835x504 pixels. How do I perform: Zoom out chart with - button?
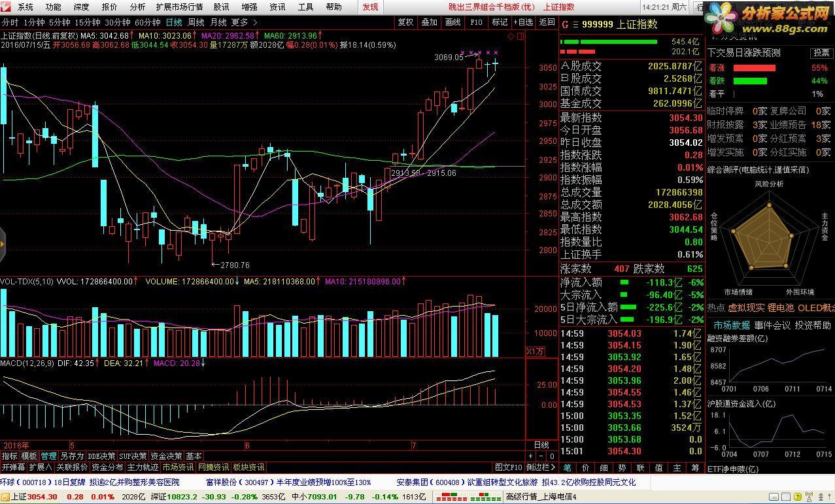(541, 456)
